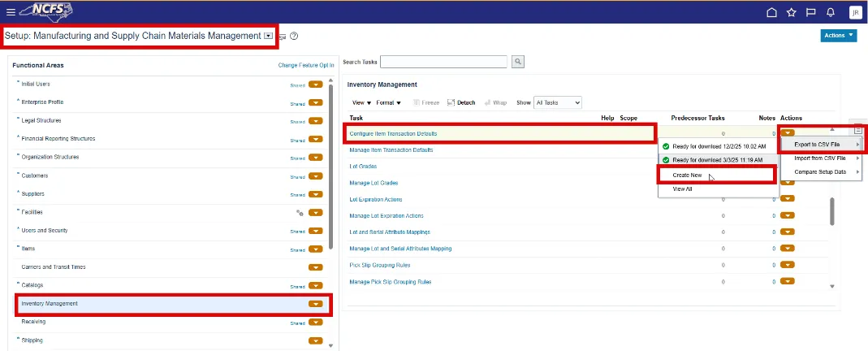This screenshot has width=868, height=351.
Task: Click the search magnifier button
Action: pos(517,62)
